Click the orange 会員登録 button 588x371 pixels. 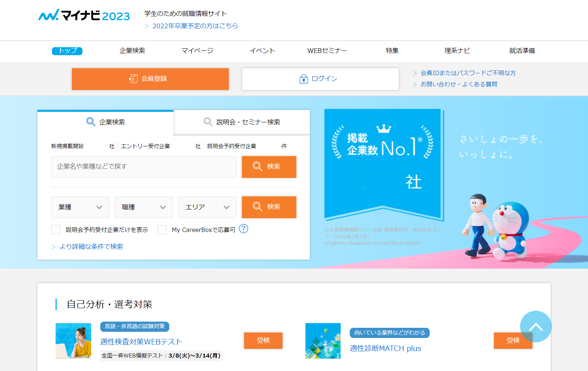(x=150, y=79)
